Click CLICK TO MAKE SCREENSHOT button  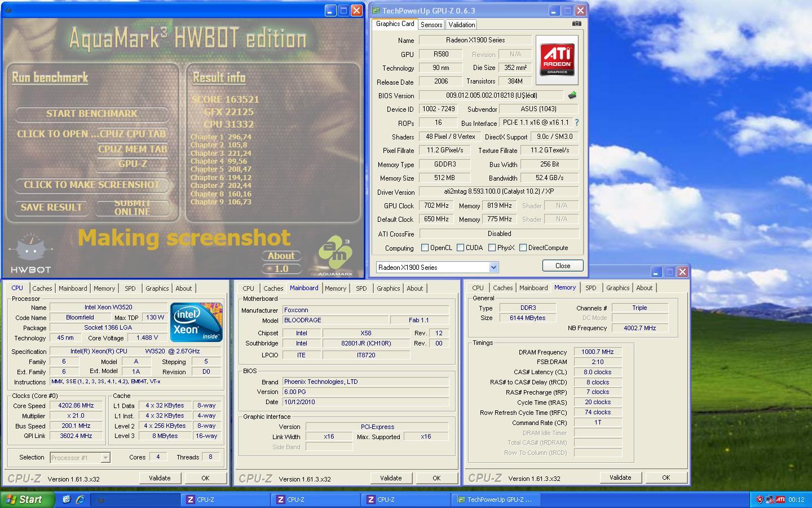point(92,185)
